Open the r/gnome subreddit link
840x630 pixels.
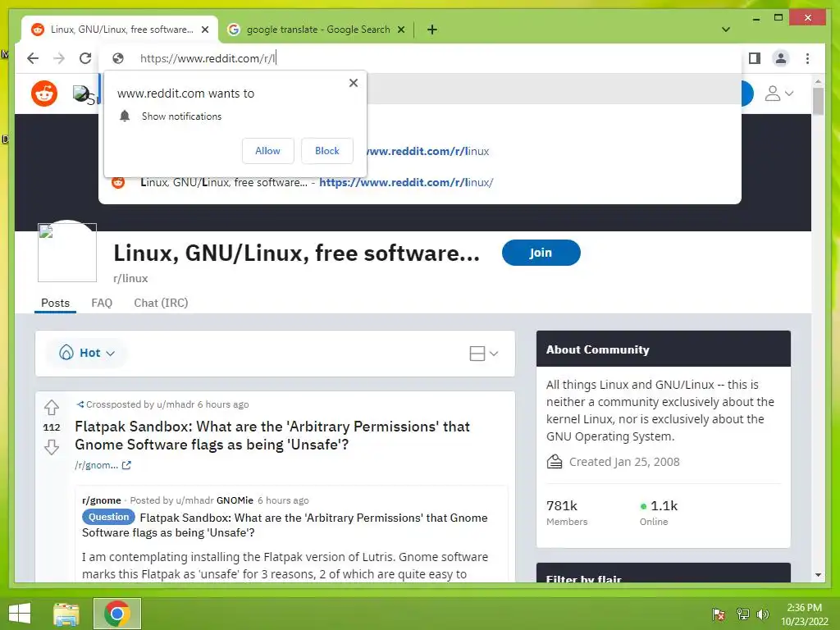101,500
